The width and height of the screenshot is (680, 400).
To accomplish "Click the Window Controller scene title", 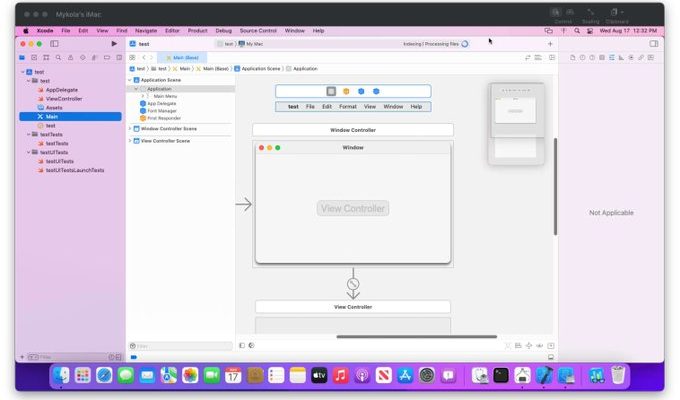I will click(x=353, y=130).
